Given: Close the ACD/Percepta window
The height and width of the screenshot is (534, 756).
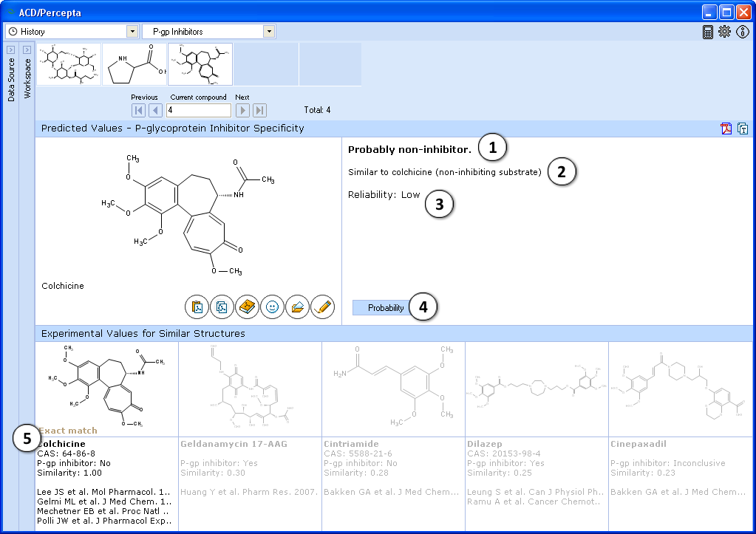Looking at the screenshot, I should 743,12.
